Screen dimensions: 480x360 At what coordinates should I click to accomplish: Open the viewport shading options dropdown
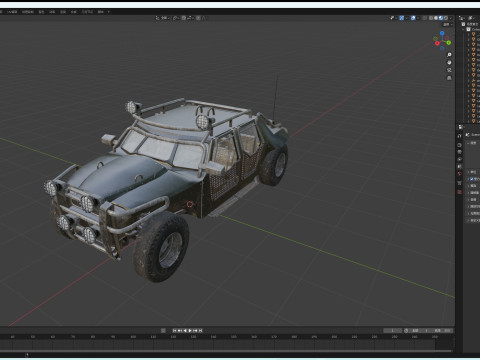[x=451, y=18]
